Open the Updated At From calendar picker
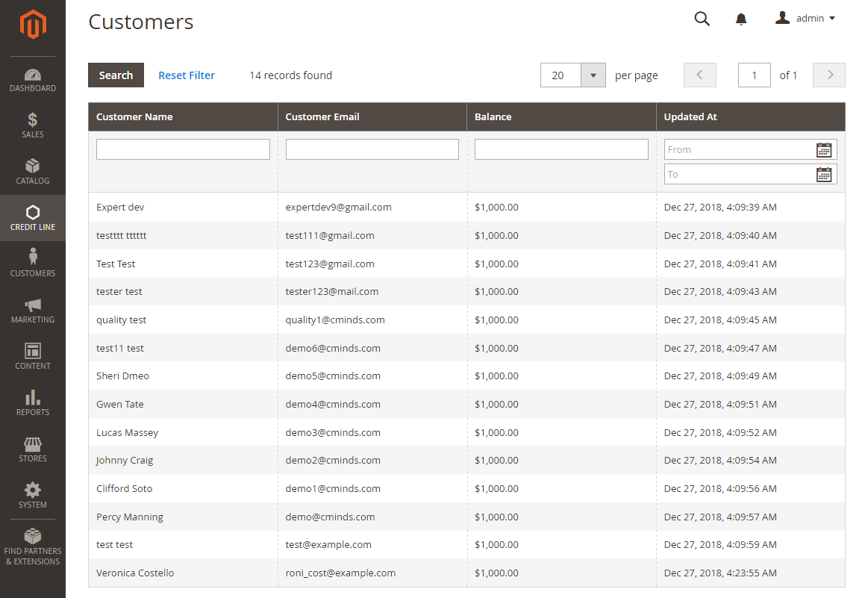Screen dimensions: 868x598 pyautogui.click(x=823, y=150)
